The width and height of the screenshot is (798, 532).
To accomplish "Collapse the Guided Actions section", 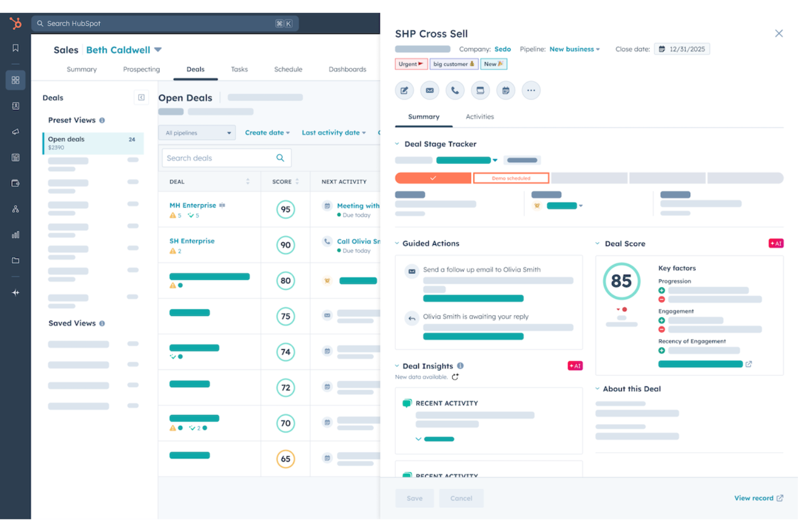I will 397,243.
